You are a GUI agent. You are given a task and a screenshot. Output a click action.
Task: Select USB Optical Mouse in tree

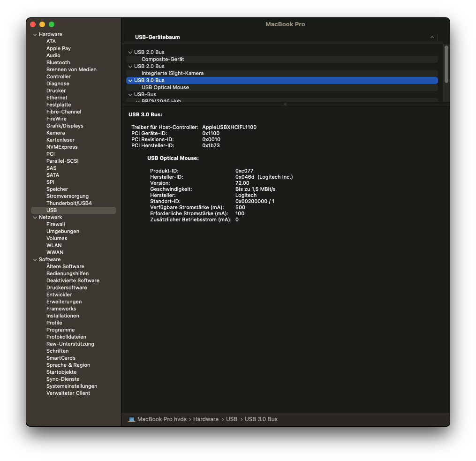[x=282, y=87]
